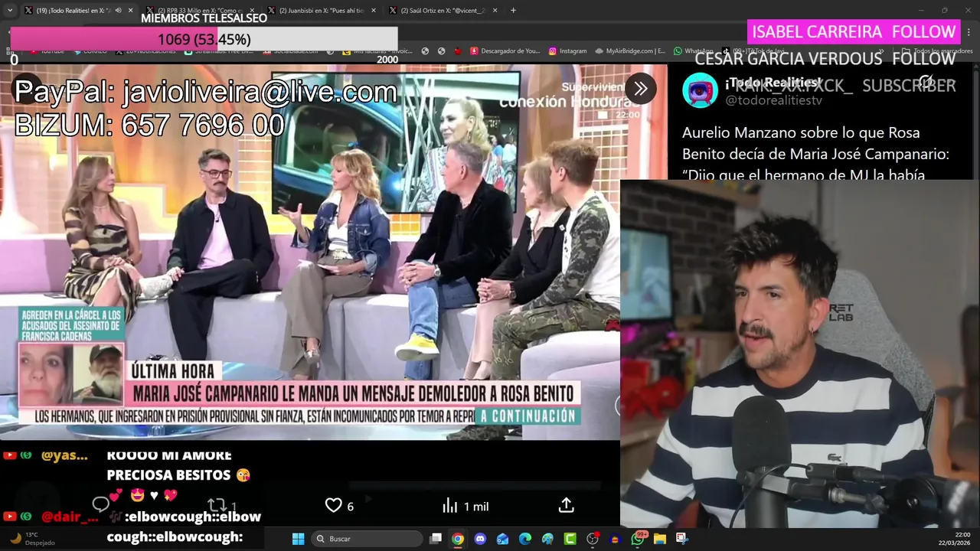Open the MyAirBridge.com bookmark
Screen dimensions: 980x551
pos(629,51)
